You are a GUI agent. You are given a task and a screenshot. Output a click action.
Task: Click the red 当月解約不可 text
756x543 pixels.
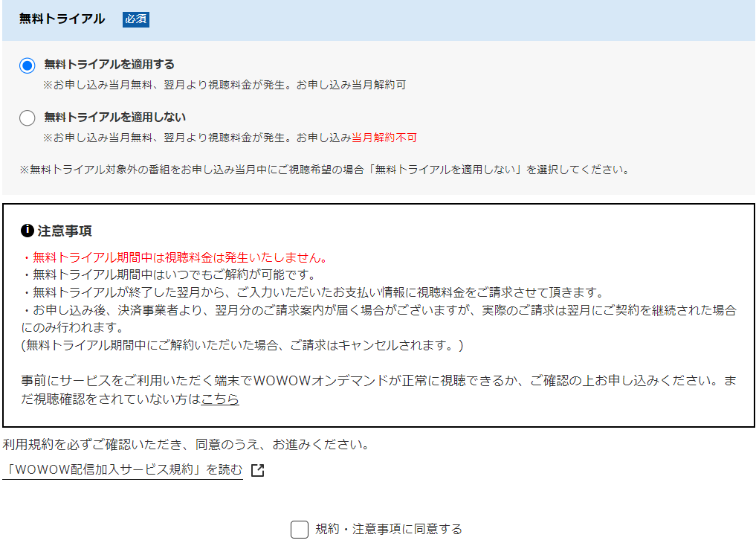[x=384, y=138]
